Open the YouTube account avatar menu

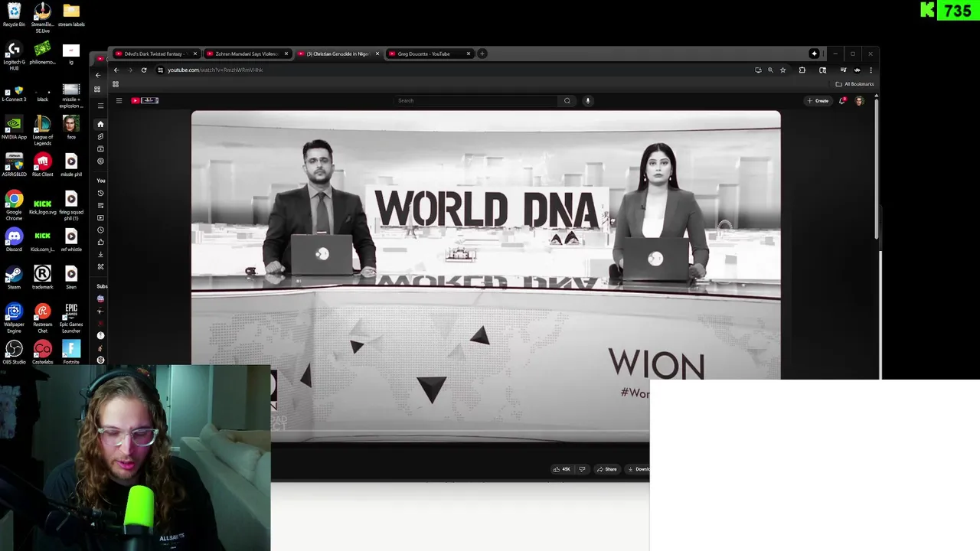859,100
